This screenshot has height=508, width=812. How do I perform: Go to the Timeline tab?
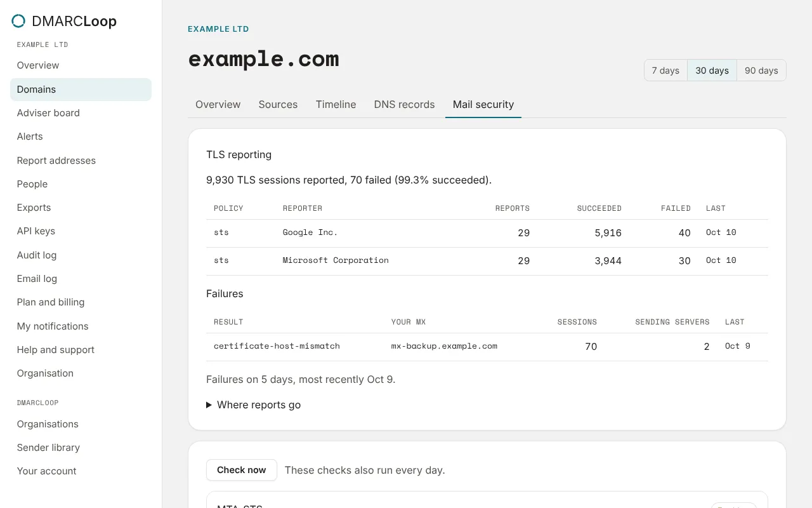pos(336,105)
